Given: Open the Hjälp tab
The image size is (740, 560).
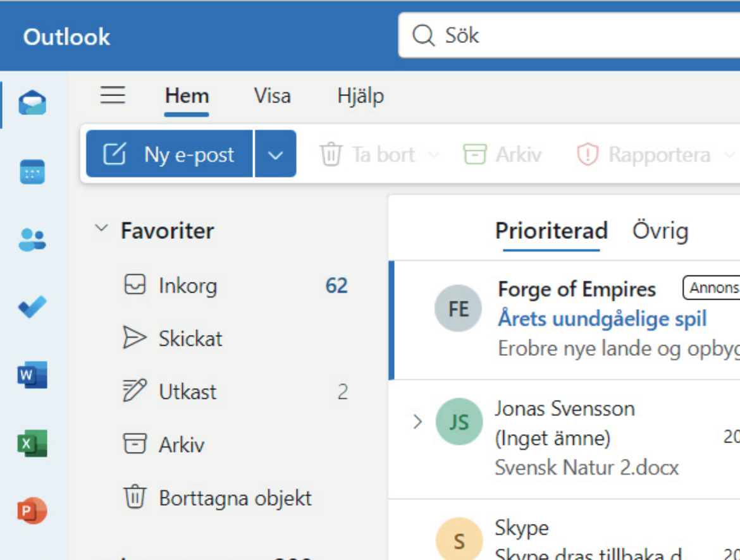Looking at the screenshot, I should pos(361,96).
